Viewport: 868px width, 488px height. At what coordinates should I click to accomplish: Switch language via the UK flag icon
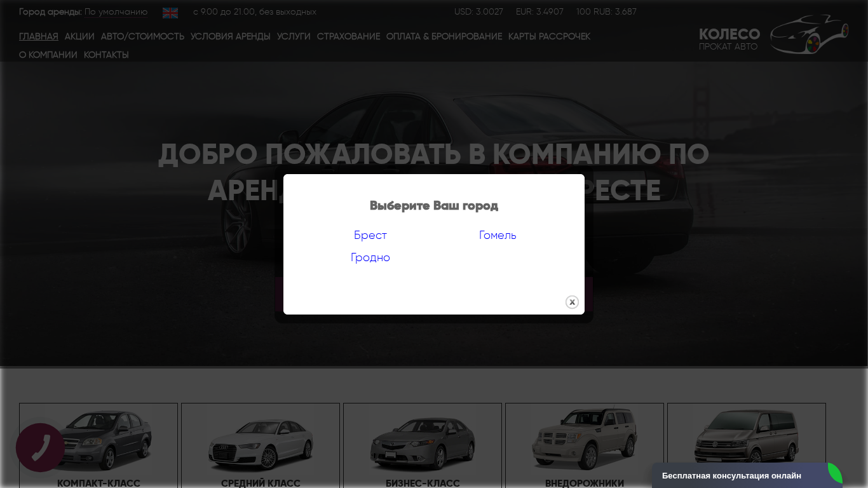(x=170, y=13)
